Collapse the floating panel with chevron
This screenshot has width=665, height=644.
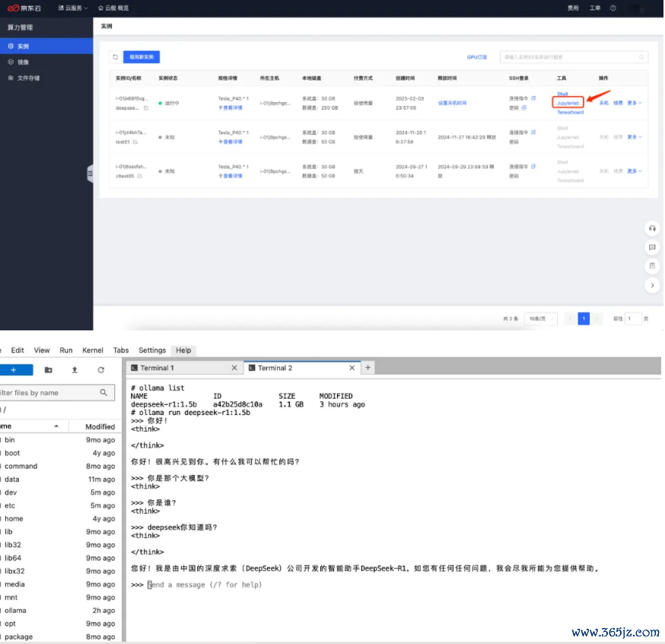pos(652,285)
